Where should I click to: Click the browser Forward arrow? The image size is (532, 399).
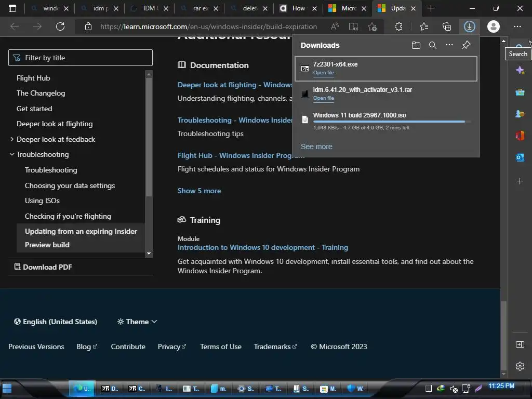[x=37, y=26]
